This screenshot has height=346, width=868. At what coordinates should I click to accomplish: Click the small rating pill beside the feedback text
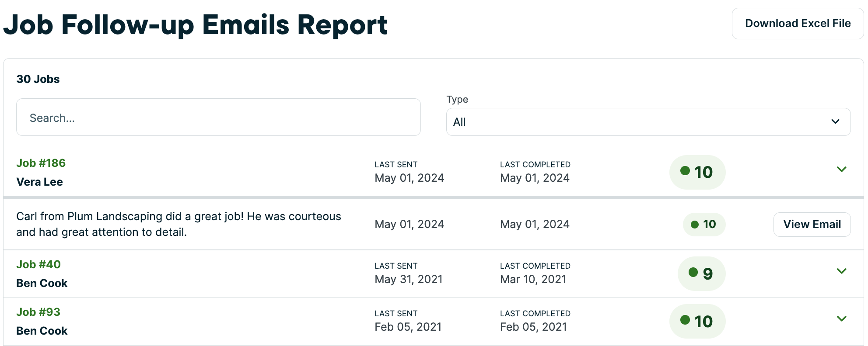[704, 224]
